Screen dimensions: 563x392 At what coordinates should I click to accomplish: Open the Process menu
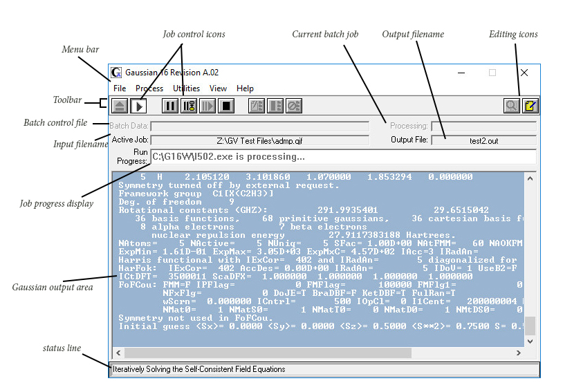(149, 88)
